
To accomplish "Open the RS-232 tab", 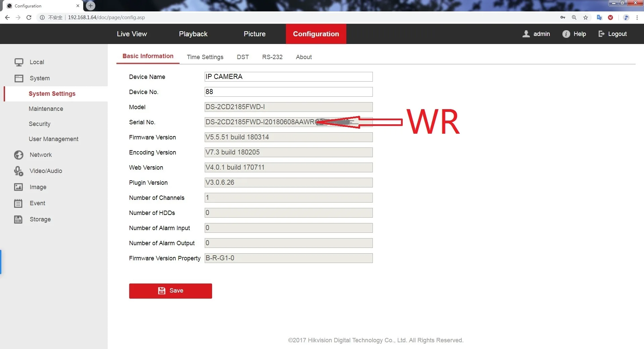I will coord(272,57).
